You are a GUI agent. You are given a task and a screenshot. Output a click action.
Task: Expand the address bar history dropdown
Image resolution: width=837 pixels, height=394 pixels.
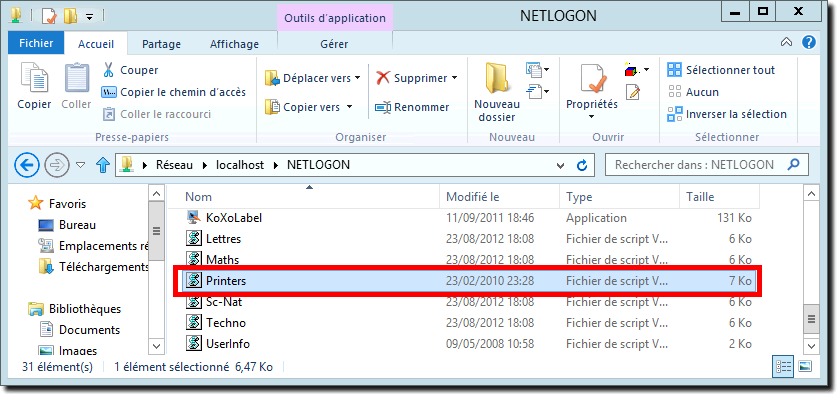click(x=560, y=166)
